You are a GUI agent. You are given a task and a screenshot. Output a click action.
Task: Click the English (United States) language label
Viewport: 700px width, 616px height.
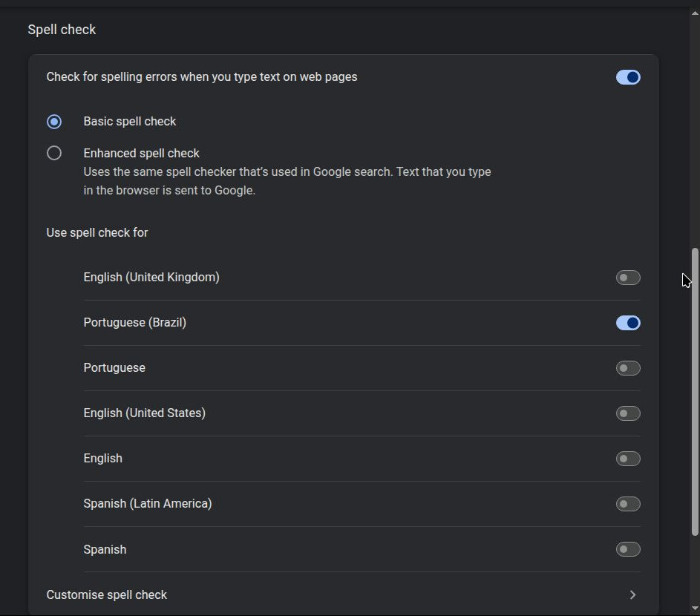(x=144, y=413)
